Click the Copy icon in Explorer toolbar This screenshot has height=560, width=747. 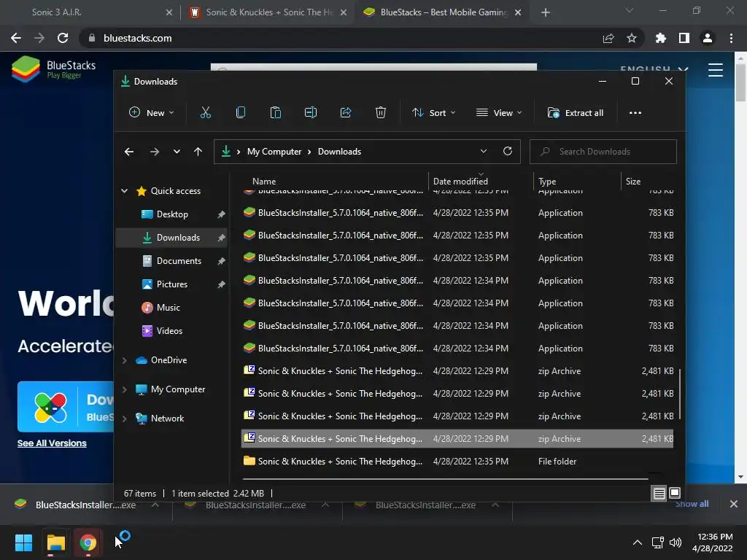point(241,113)
